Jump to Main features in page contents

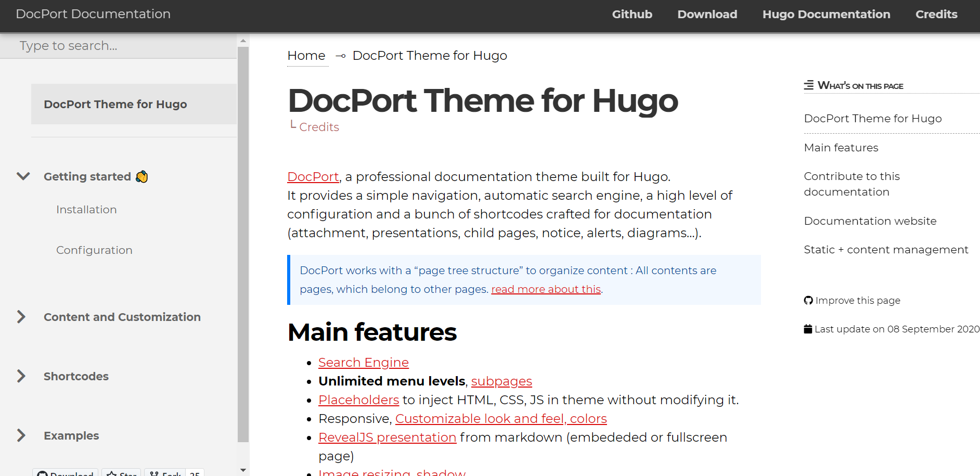(x=841, y=148)
